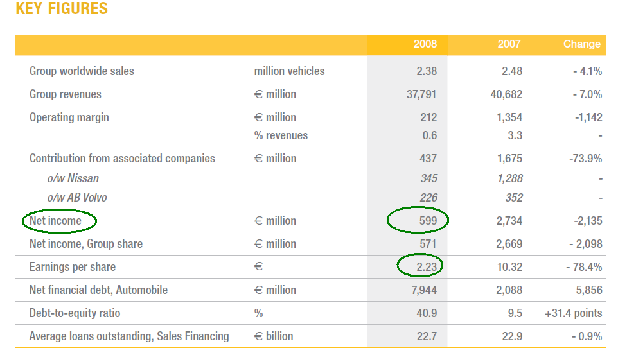Click Contribution from associated companies label
618x364 pixels.
point(122,159)
